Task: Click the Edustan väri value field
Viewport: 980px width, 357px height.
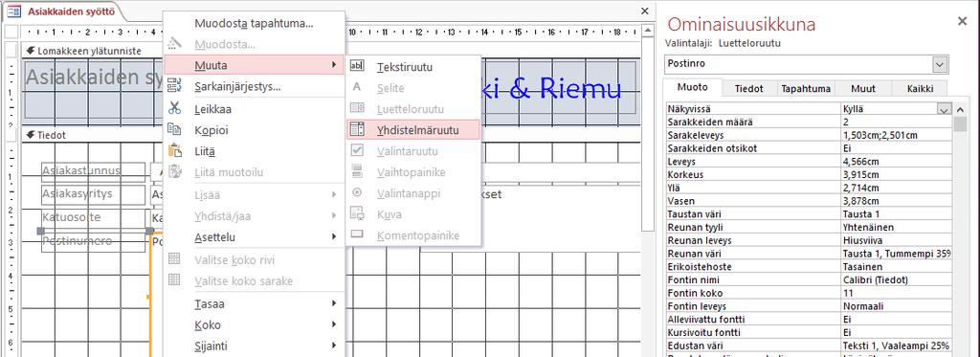Action: click(x=896, y=346)
